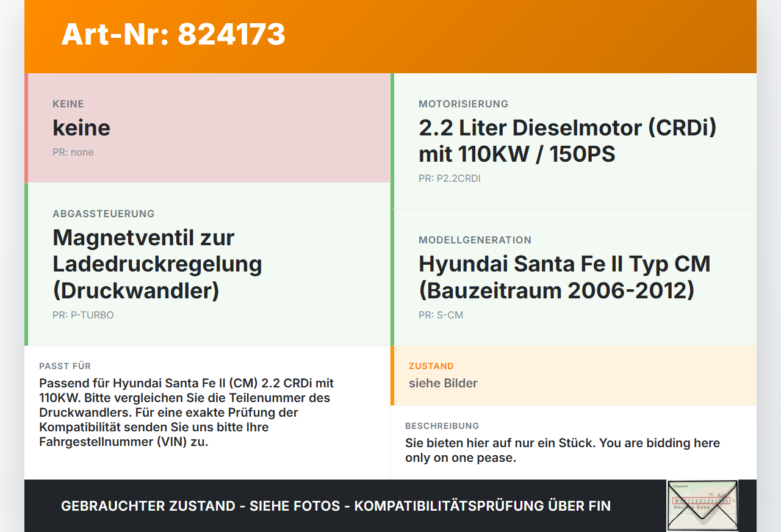781x532 pixels.
Task: Select the Magnetventil zur Ladedruckregelung heading
Action: pyautogui.click(x=157, y=264)
